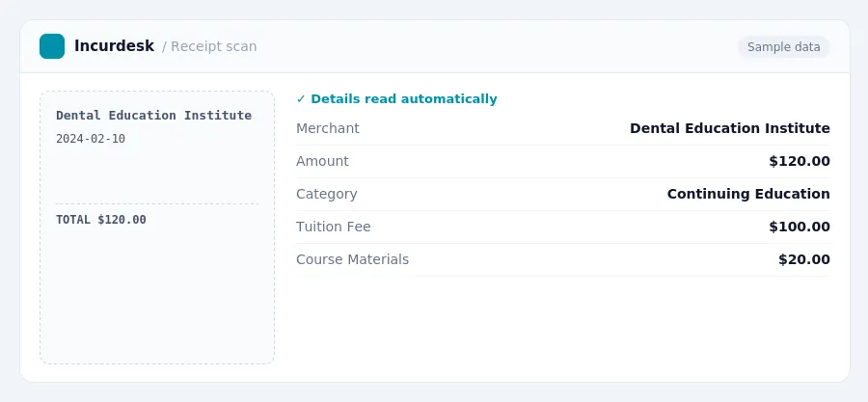Click the receipt date 2024-02-10
Image resolution: width=868 pixels, height=402 pixels.
pyautogui.click(x=91, y=139)
